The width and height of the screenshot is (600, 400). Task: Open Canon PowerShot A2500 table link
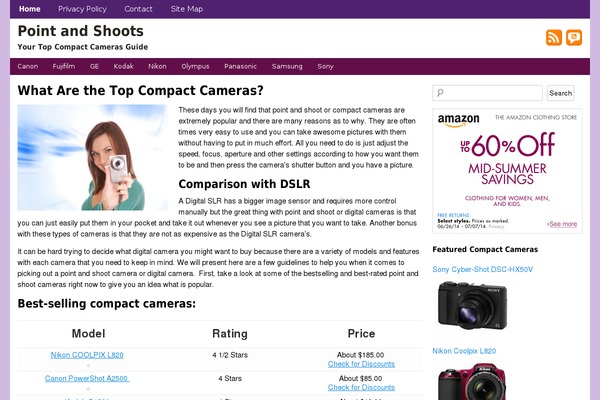[87, 378]
